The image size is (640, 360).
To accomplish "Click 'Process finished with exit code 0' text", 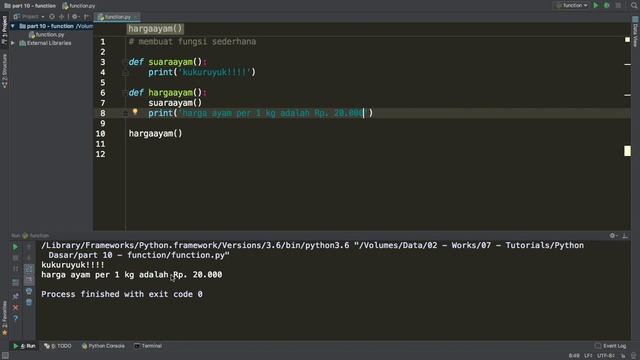I will (x=122, y=294).
